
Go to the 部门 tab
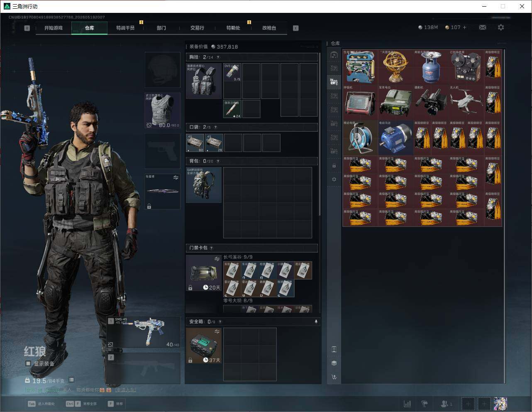161,28
